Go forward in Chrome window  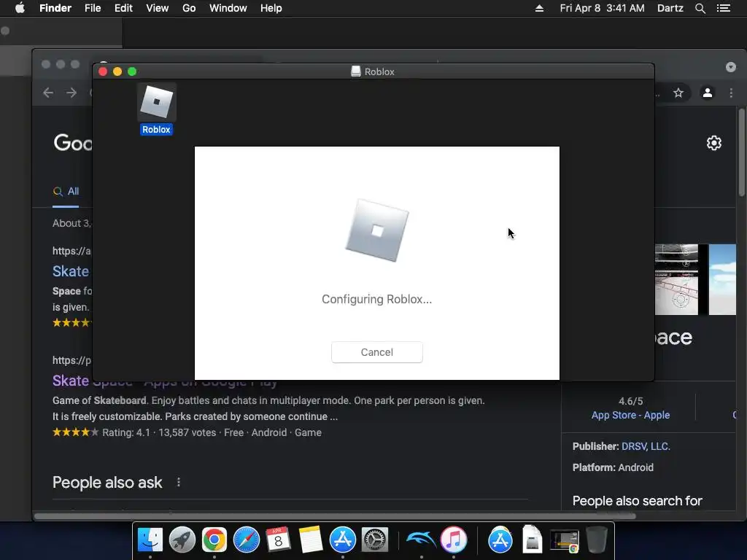(71, 93)
